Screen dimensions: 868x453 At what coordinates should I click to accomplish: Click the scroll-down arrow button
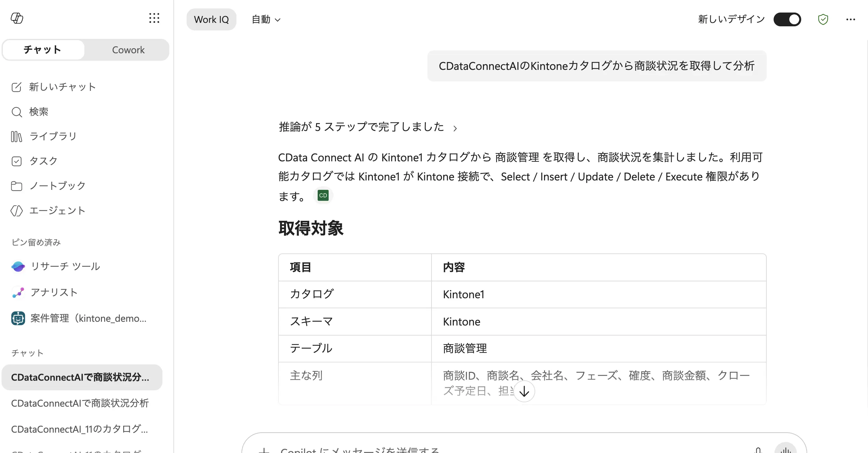tap(524, 391)
